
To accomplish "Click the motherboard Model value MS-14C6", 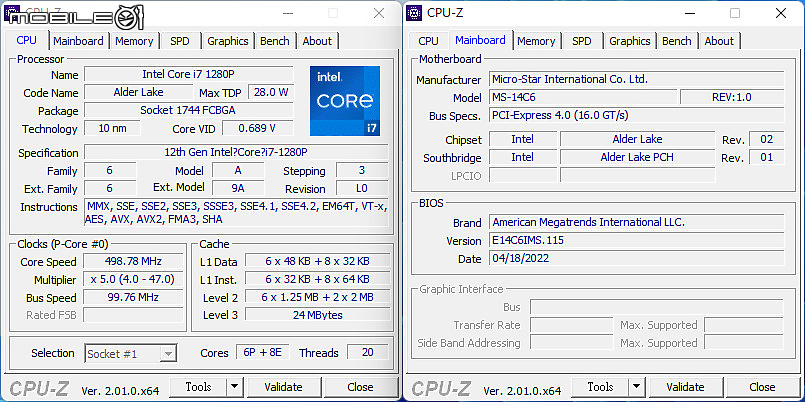I will click(x=583, y=97).
